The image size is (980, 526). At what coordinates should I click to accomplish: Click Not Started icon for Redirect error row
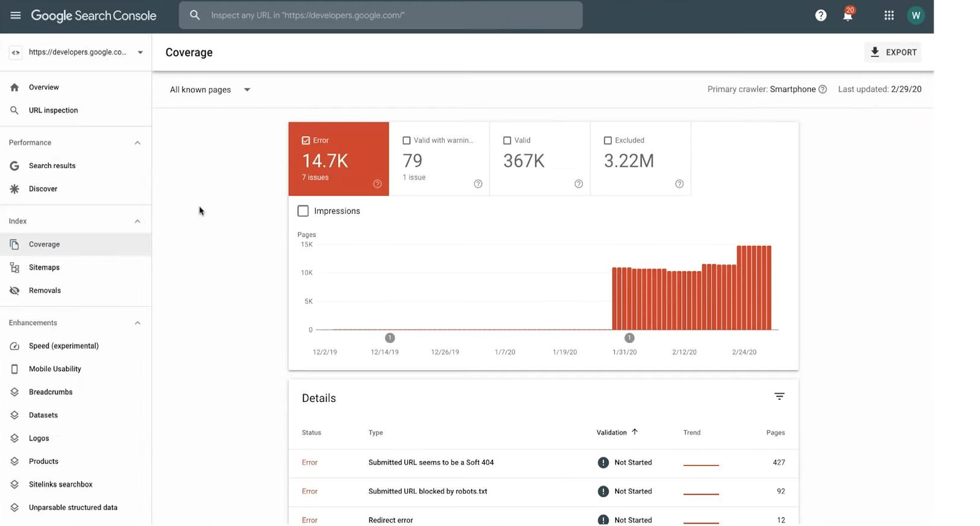coord(603,520)
